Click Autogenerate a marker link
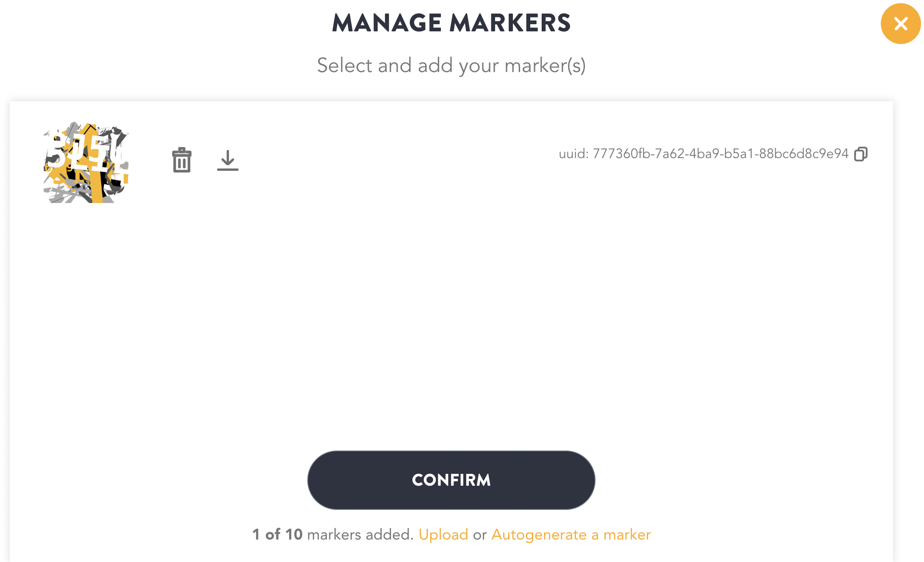 point(571,535)
